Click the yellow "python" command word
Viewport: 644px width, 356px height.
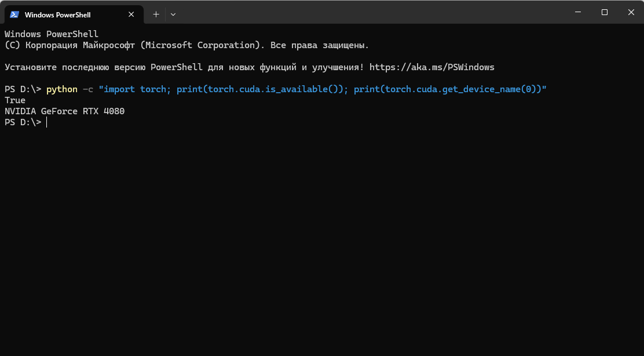61,89
